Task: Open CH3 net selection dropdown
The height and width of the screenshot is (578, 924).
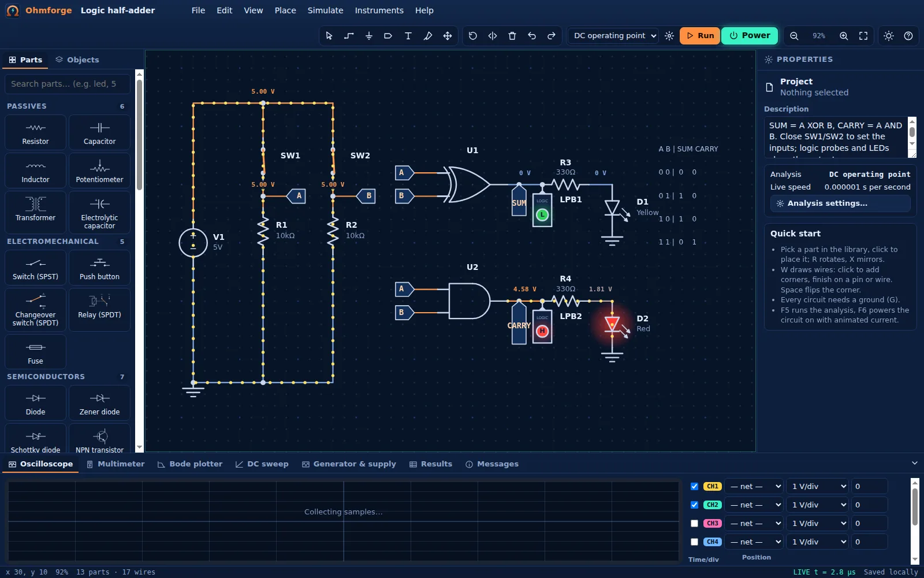Action: coord(754,524)
